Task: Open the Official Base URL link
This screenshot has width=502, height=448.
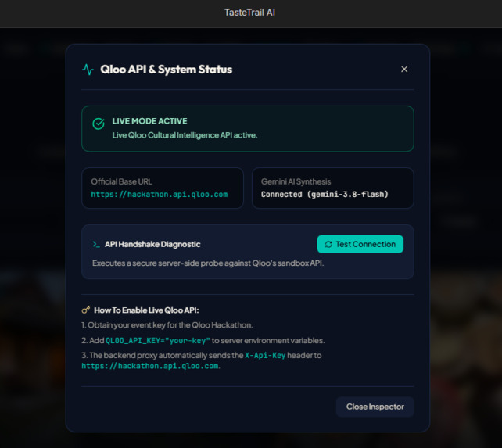Action: 159,195
